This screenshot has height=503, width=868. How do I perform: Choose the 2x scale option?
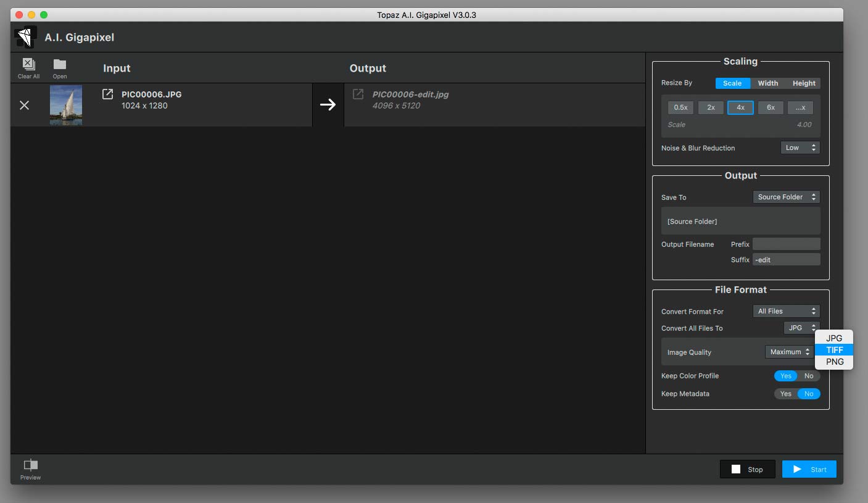coord(711,107)
